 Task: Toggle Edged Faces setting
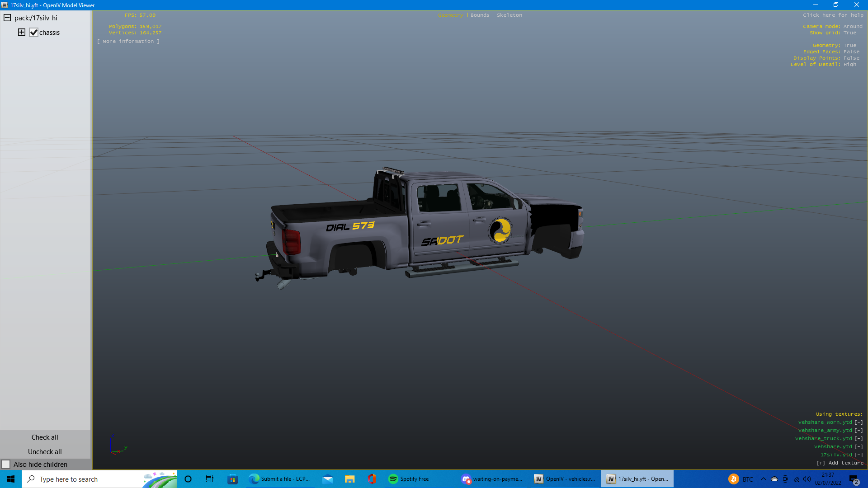pyautogui.click(x=851, y=52)
